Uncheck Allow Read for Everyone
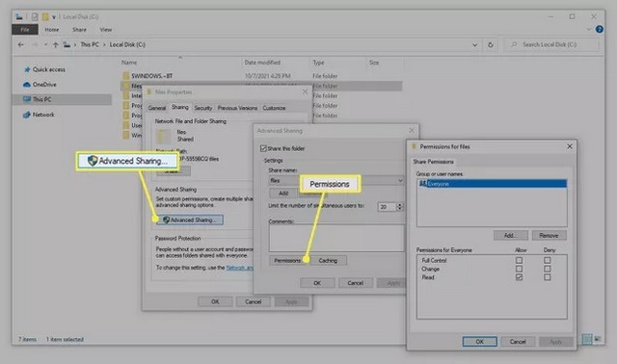This screenshot has height=364, width=617. click(519, 277)
